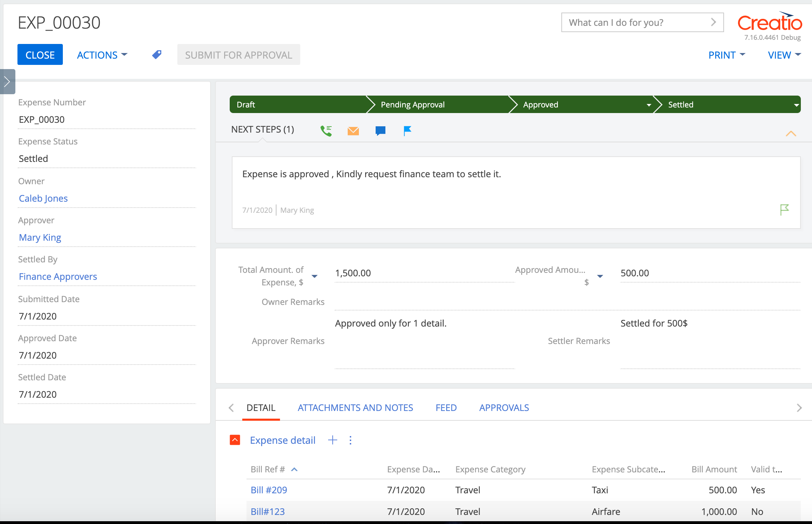Switch to the Approvals tab
812x524 pixels.
[504, 407]
